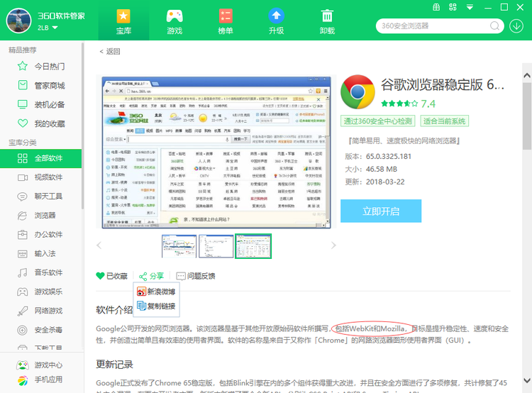Expand the 2LB account dropdown
Screen dimensions: 532x393
point(55,28)
